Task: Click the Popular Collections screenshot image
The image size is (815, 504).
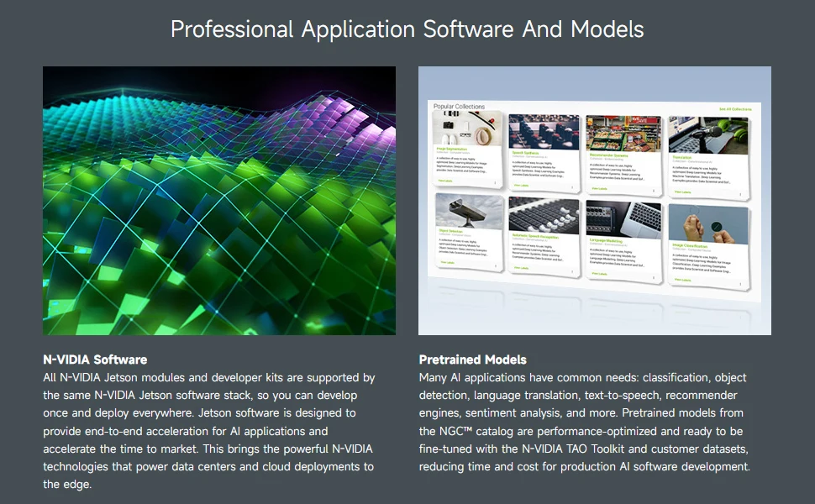Action: tap(595, 201)
